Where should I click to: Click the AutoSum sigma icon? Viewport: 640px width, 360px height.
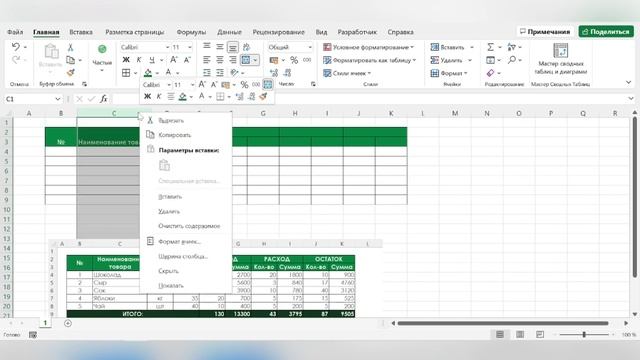click(x=490, y=47)
